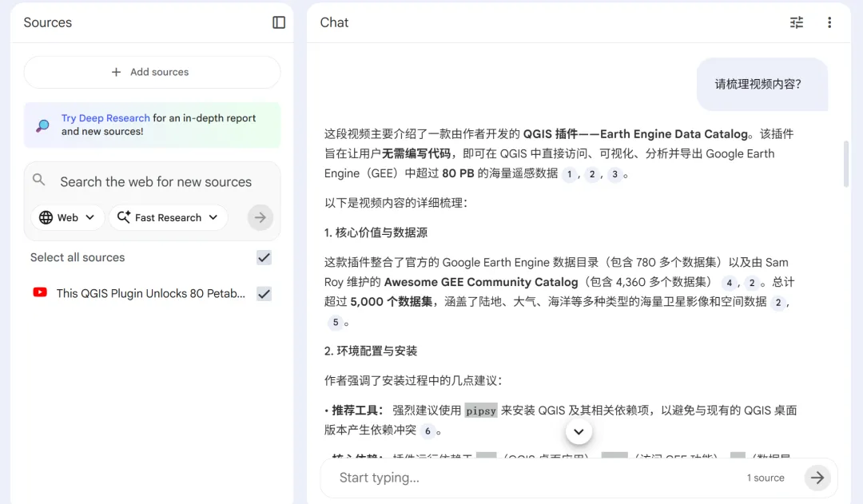Toggle the Select all sources checkbox
Viewport: 863px width, 504px height.
pos(264,257)
